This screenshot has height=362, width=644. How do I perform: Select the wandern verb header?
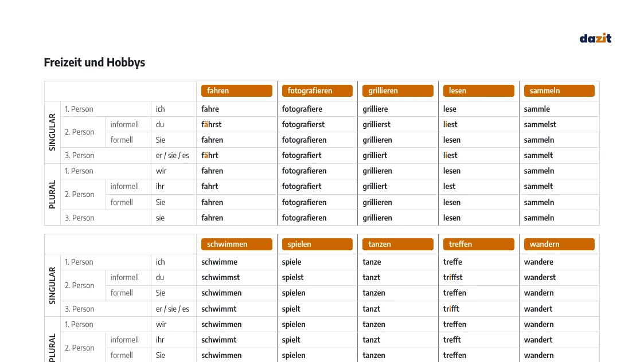coord(559,244)
